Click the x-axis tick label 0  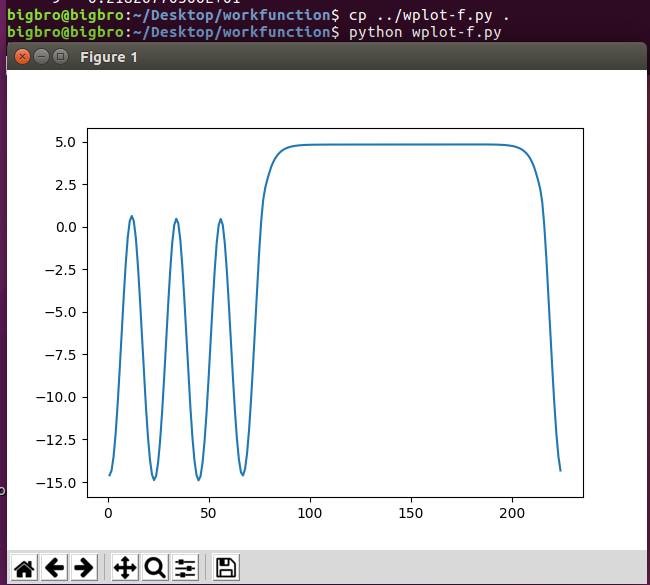coord(108,514)
